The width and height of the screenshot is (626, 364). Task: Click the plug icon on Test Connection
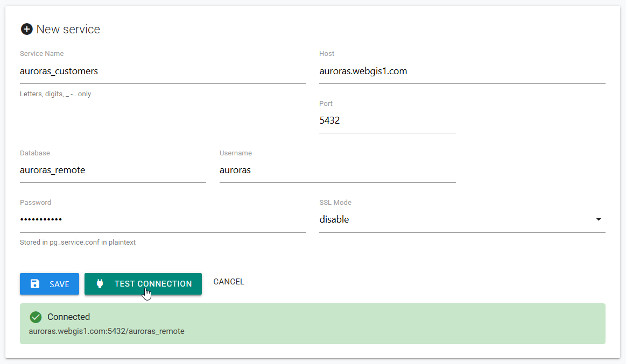tap(100, 283)
